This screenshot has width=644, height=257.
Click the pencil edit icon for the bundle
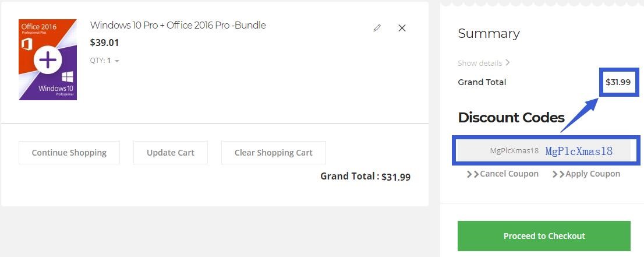[x=377, y=28]
